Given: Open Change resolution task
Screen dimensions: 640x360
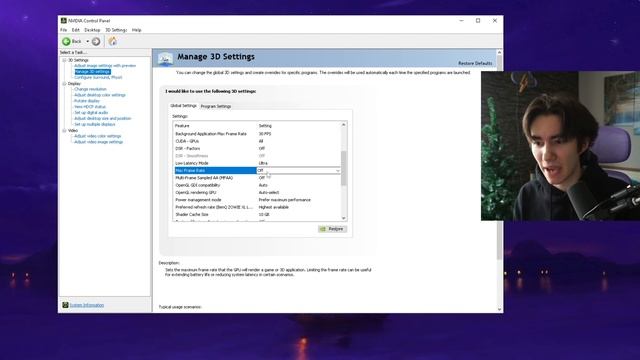Looking at the screenshot, I should (x=90, y=89).
